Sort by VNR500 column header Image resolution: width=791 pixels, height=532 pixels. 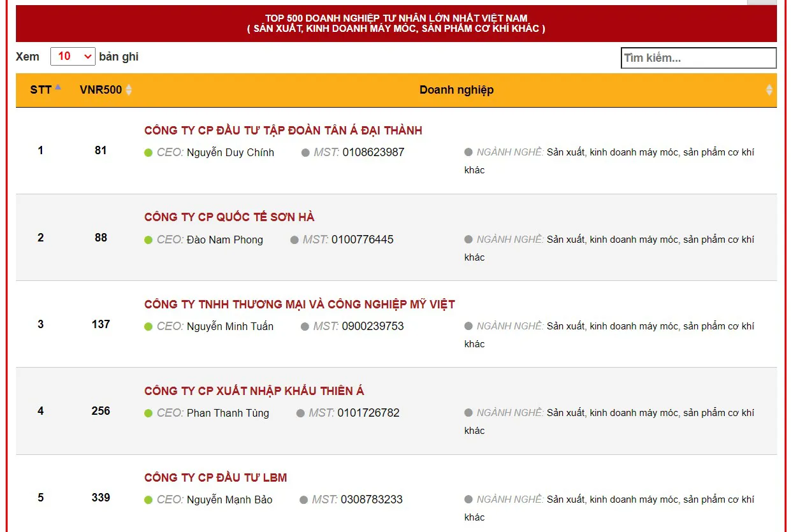coord(106,90)
